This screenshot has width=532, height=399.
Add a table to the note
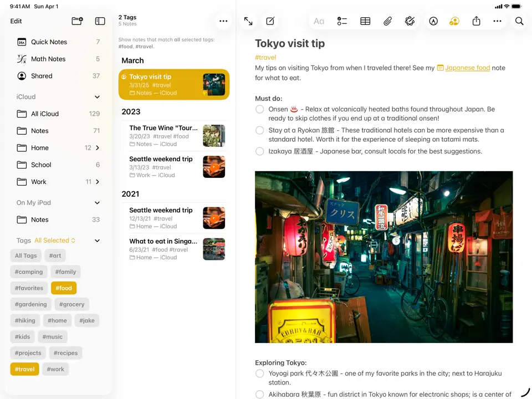(x=365, y=21)
